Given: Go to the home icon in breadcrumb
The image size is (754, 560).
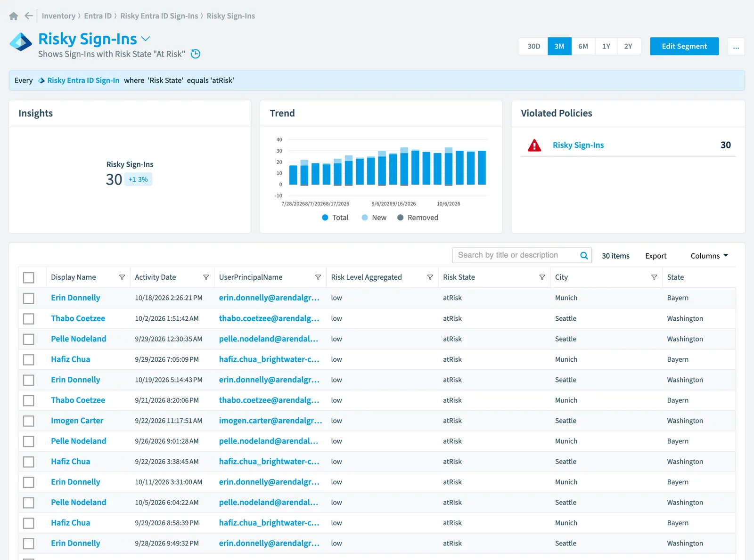Looking at the screenshot, I should (x=14, y=16).
